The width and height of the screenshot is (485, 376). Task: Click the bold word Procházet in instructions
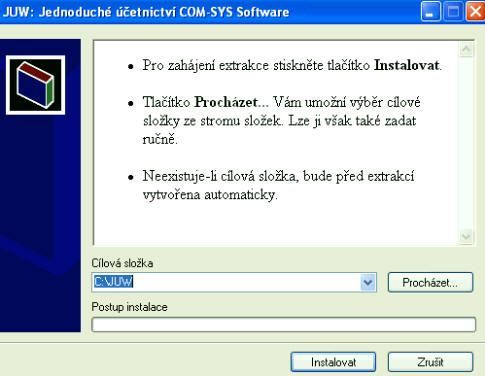pyautogui.click(x=226, y=102)
